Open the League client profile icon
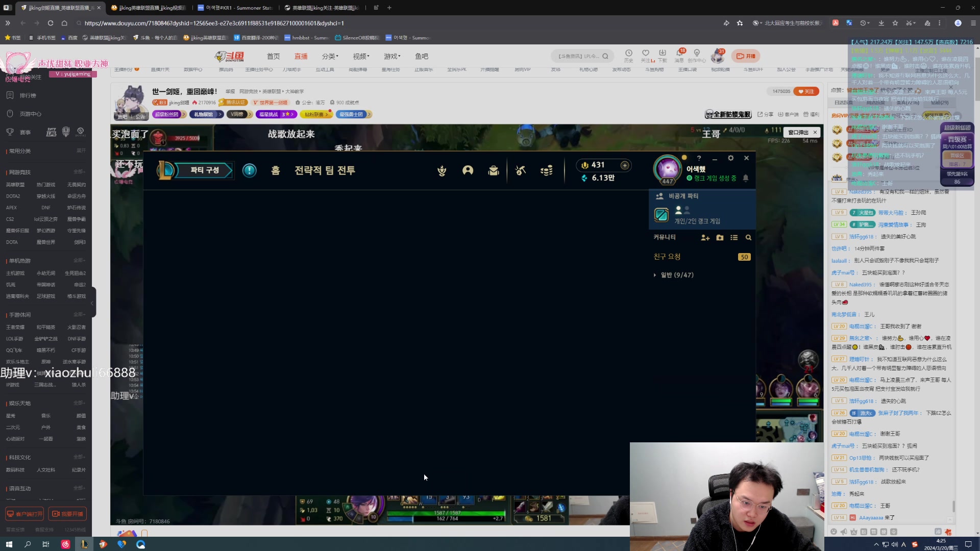 click(x=468, y=170)
